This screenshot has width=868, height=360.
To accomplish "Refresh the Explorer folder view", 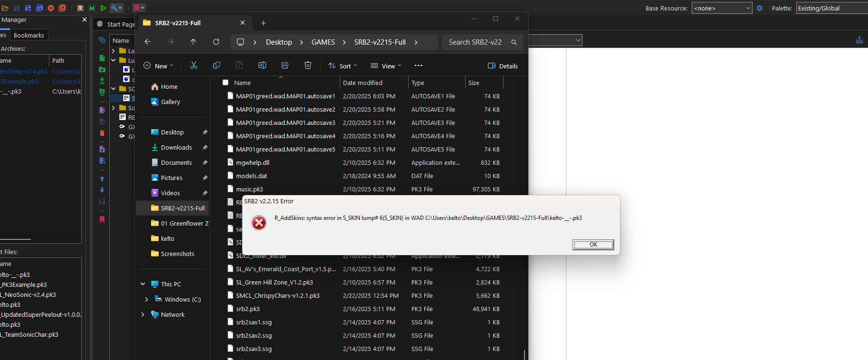I will click(x=216, y=42).
